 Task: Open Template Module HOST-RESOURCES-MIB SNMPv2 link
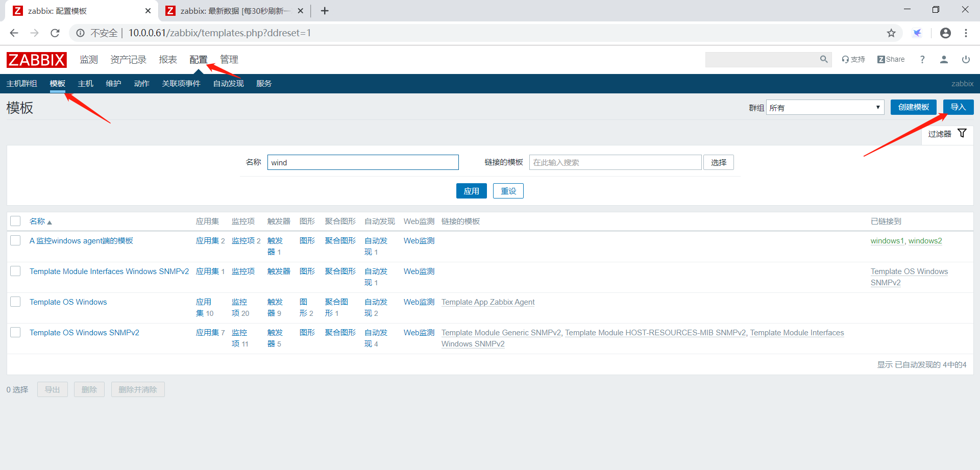pyautogui.click(x=655, y=333)
